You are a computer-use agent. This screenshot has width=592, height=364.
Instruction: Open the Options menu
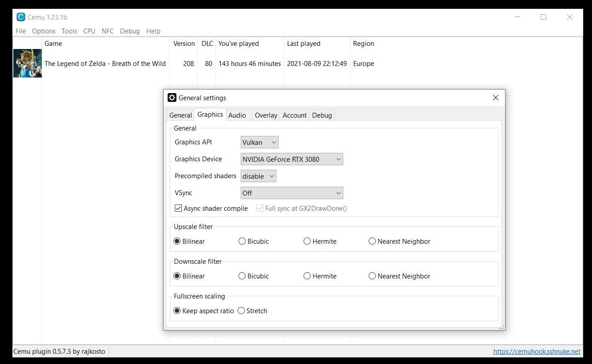pos(44,31)
